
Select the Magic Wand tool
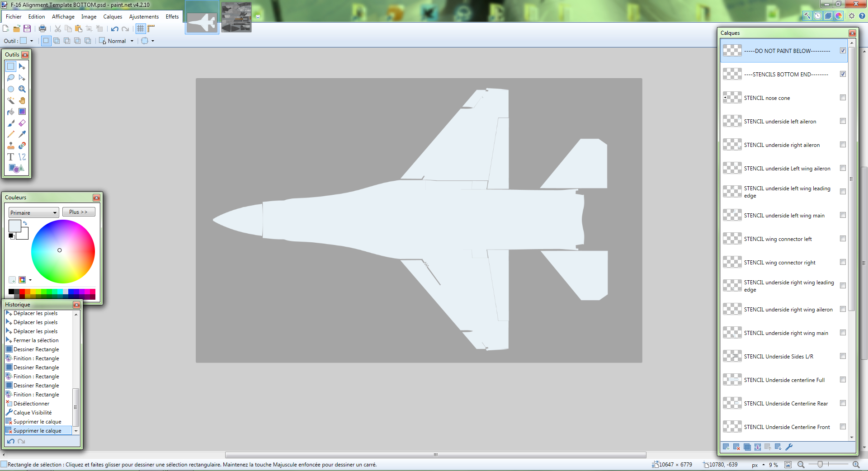(x=11, y=100)
